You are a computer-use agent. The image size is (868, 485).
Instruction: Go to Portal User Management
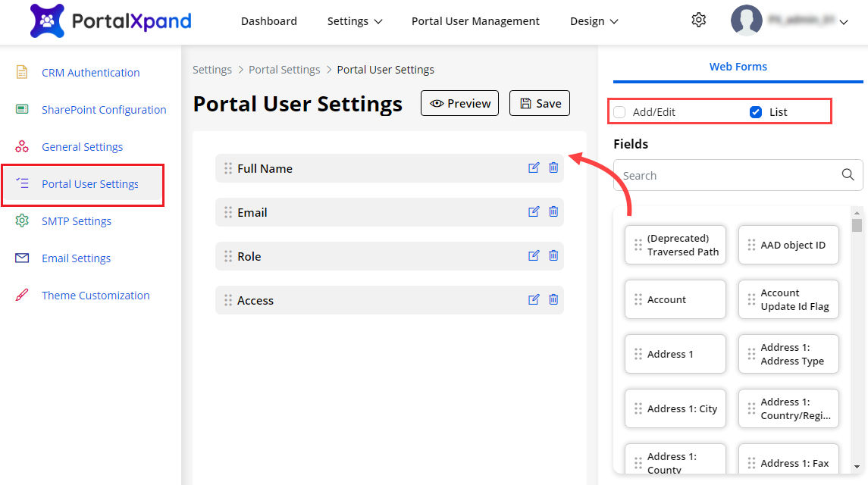coord(475,21)
